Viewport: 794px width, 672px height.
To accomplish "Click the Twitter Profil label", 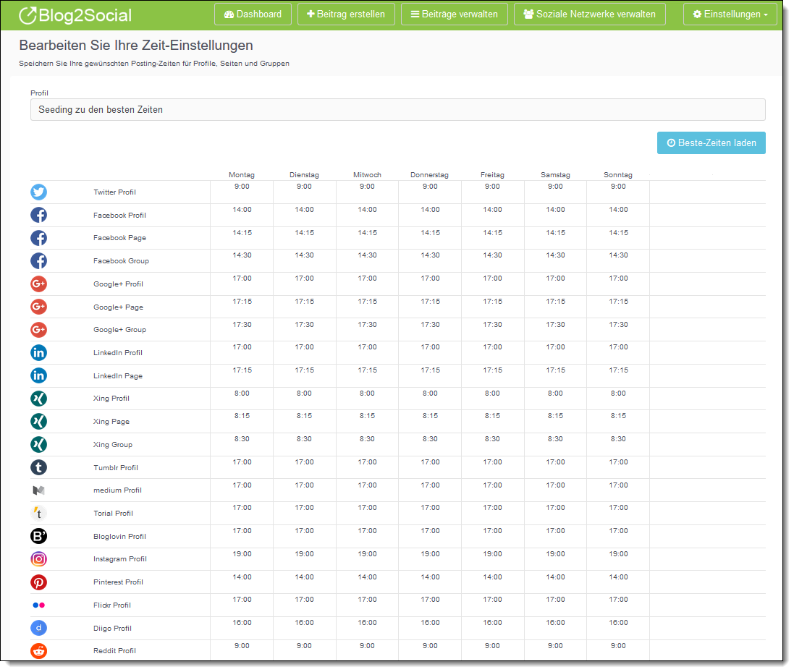I will [114, 192].
